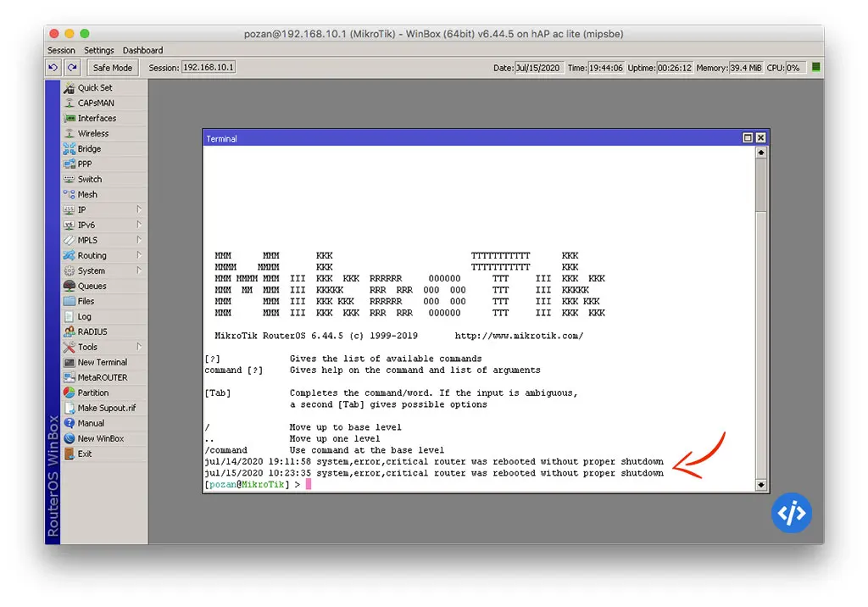Click the Session address field

(208, 67)
